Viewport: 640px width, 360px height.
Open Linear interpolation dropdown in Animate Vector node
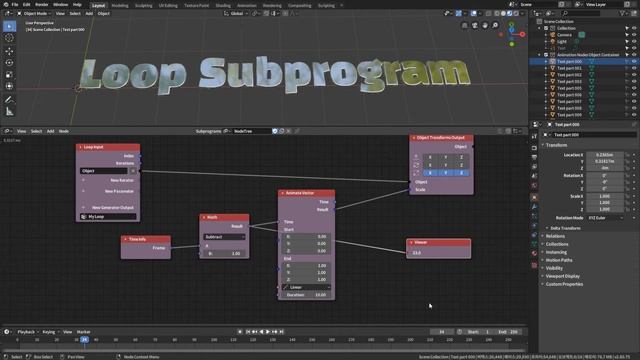(307, 287)
